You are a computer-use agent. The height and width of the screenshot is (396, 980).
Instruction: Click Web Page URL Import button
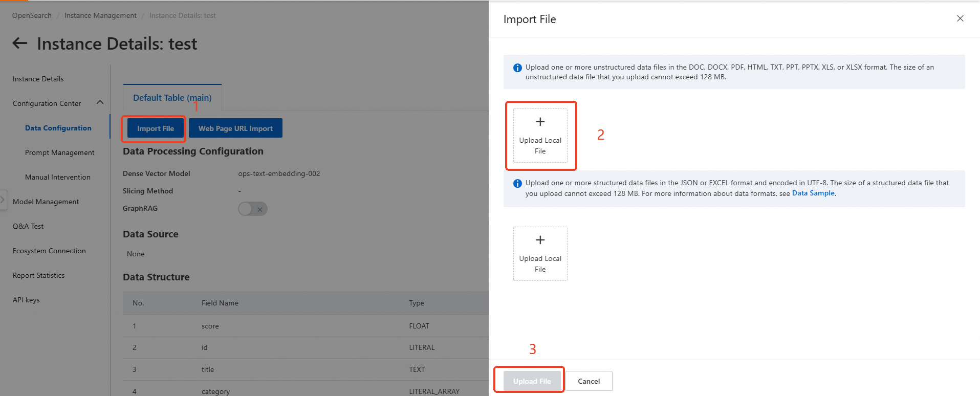tap(235, 128)
